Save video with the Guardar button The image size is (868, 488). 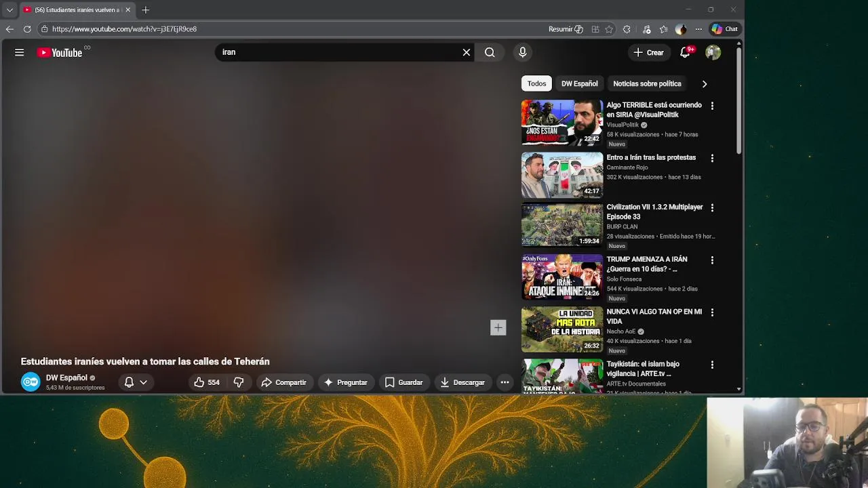pos(404,382)
